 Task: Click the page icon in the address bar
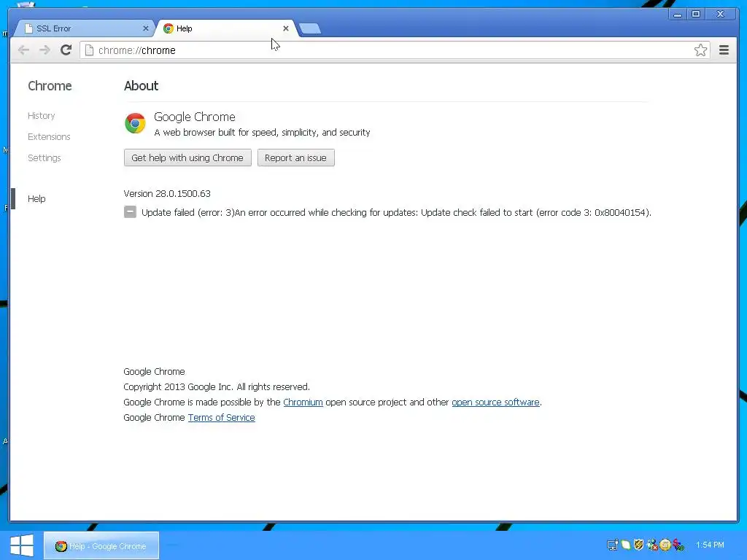tap(89, 50)
